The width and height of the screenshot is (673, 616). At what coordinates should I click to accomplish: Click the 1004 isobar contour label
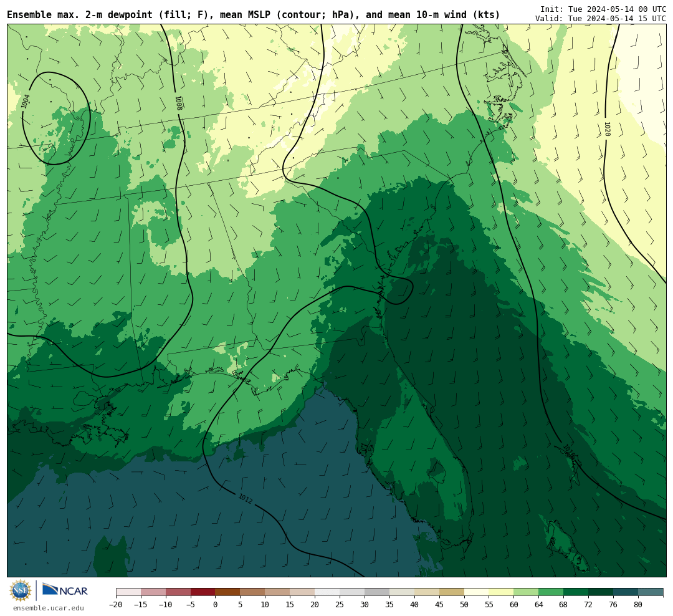click(x=26, y=102)
